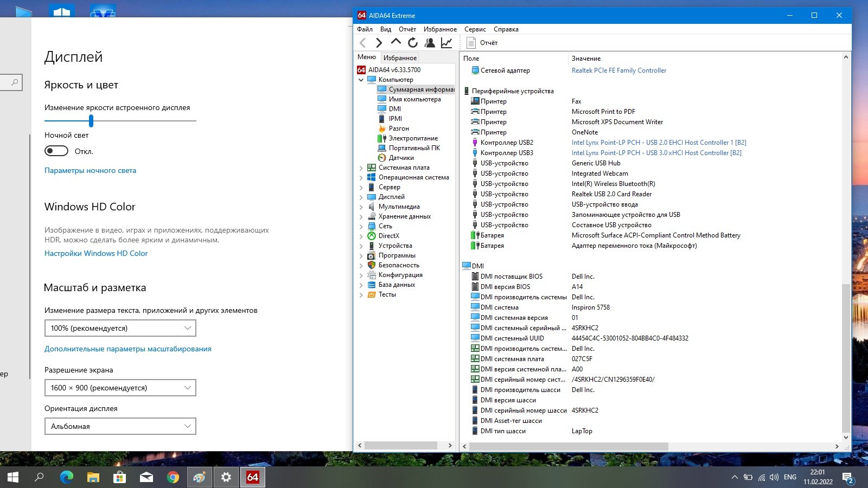Select the Портативный ПК tree item
Image resolution: width=868 pixels, height=488 pixels.
click(409, 148)
